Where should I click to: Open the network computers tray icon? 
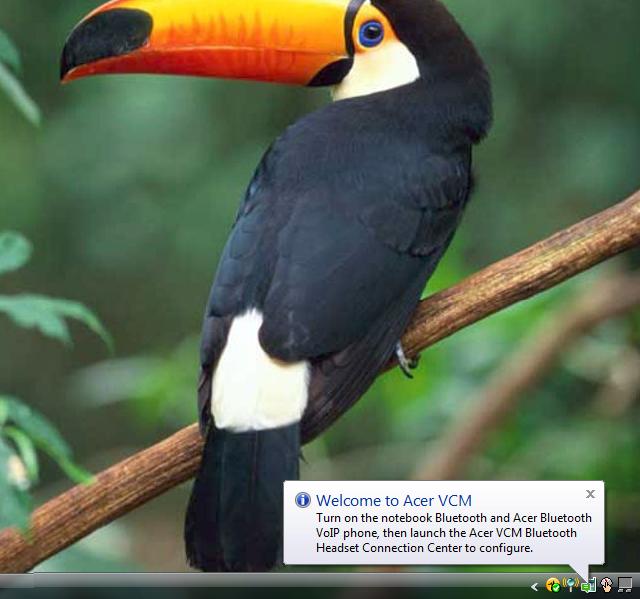point(625,585)
